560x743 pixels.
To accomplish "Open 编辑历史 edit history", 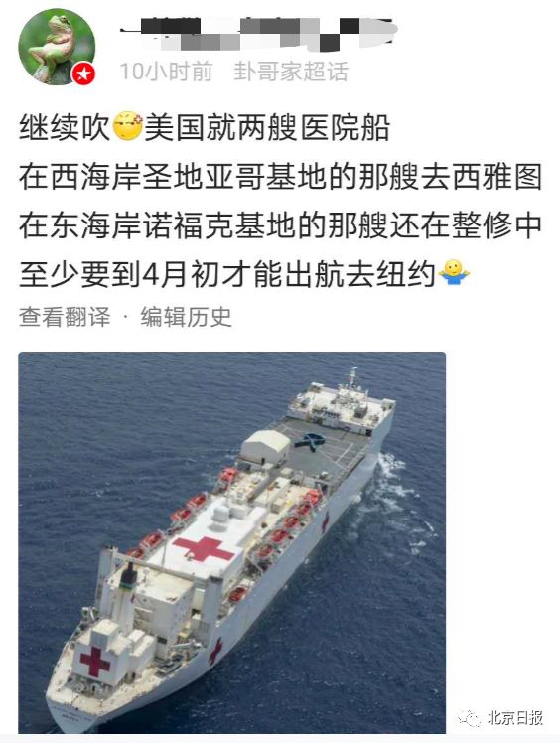I will tap(187, 317).
